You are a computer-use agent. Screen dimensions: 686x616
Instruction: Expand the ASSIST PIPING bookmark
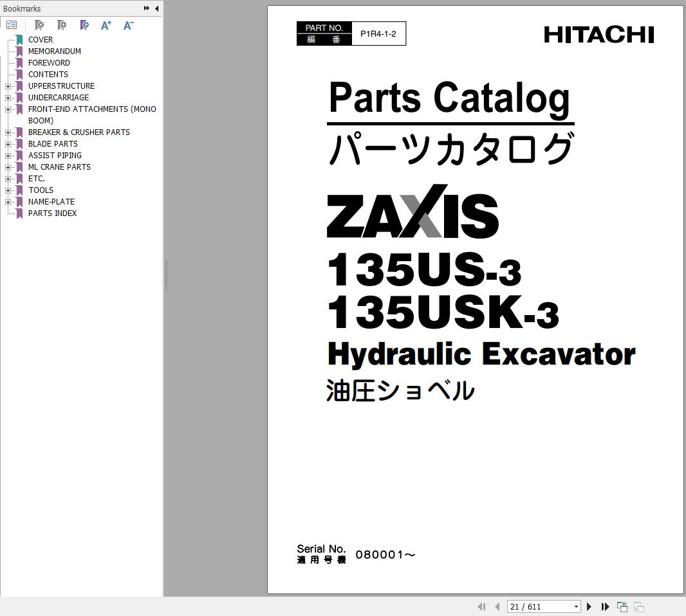pyautogui.click(x=8, y=156)
